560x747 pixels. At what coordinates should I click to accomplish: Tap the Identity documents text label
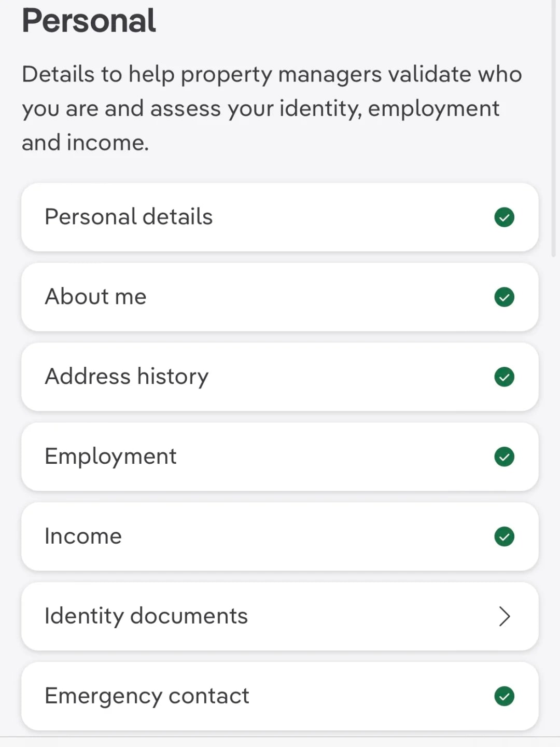tap(146, 617)
